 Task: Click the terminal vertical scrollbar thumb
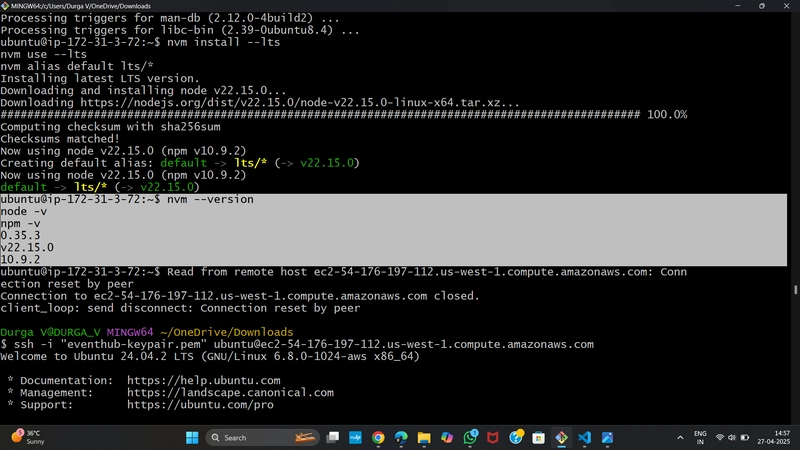[x=795, y=290]
